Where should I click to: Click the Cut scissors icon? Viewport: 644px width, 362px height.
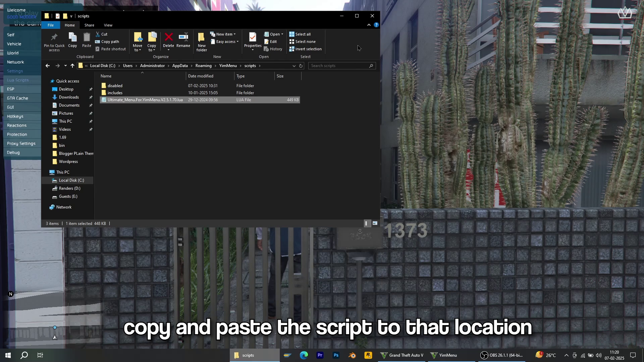click(98, 34)
